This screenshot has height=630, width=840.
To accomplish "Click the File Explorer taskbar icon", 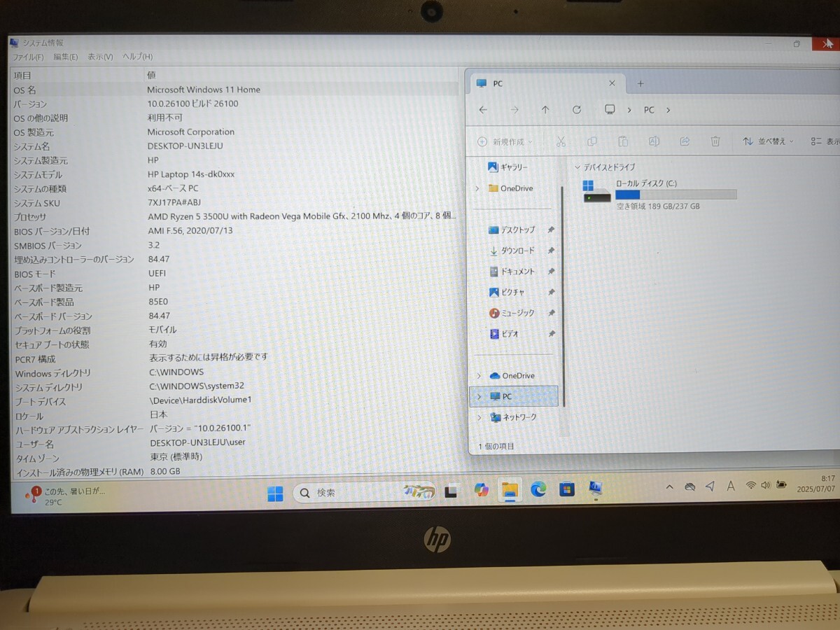I will point(510,491).
